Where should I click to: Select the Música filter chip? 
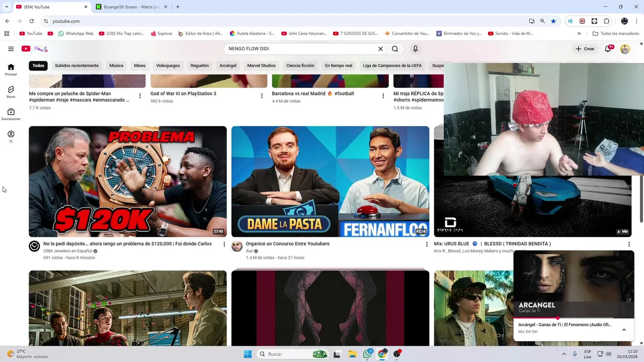click(116, 65)
